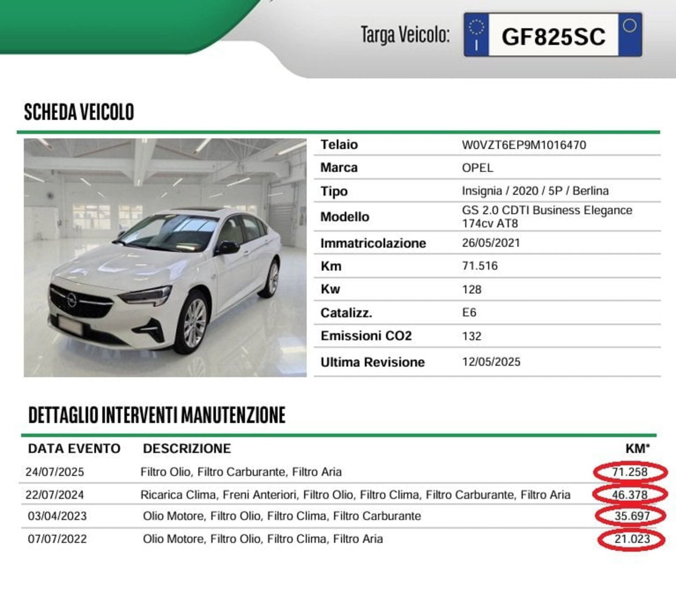Click 07/07/2022 description ending Filtro Clima, Filtro Aria
The height and width of the screenshot is (616, 676).
263,539
